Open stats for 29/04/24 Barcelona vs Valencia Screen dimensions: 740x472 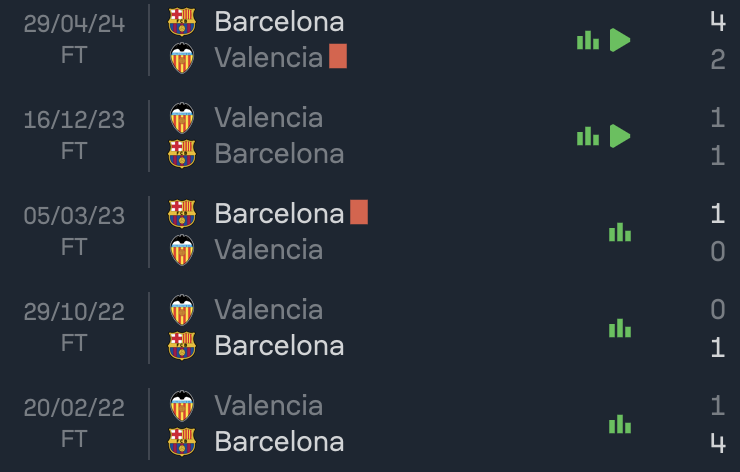pyautogui.click(x=588, y=40)
